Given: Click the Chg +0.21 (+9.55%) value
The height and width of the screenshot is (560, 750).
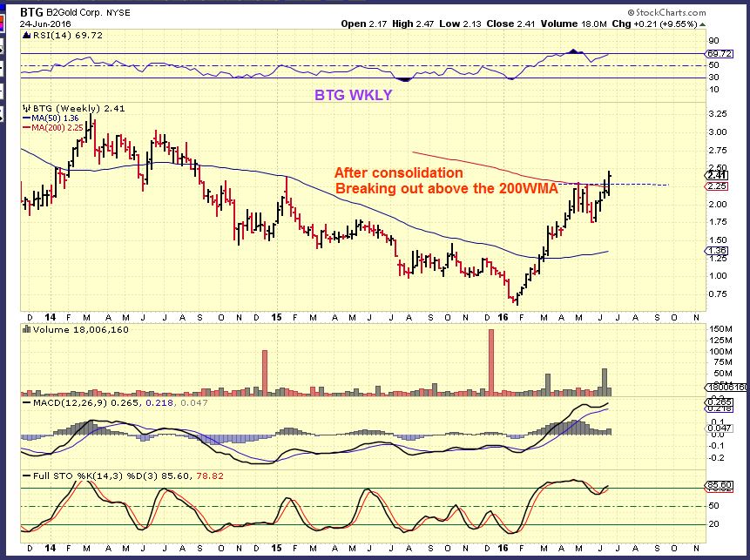Looking at the screenshot, I should (x=654, y=24).
